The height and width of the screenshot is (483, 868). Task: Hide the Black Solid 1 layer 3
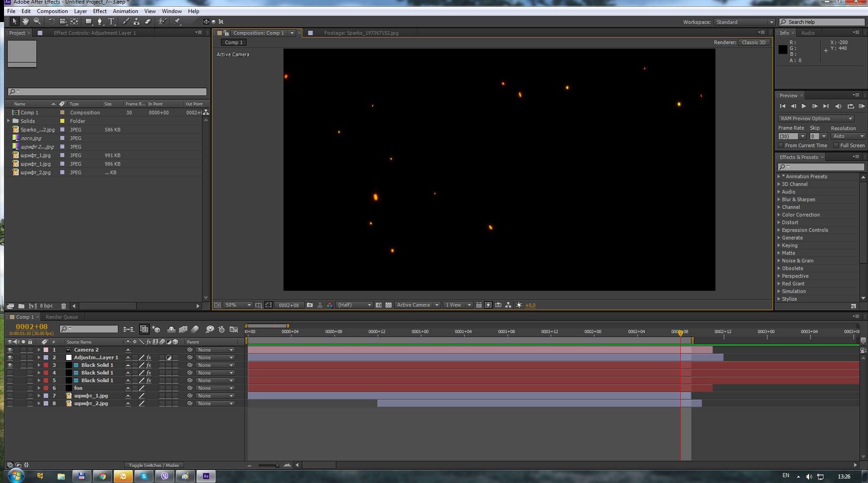tap(10, 365)
